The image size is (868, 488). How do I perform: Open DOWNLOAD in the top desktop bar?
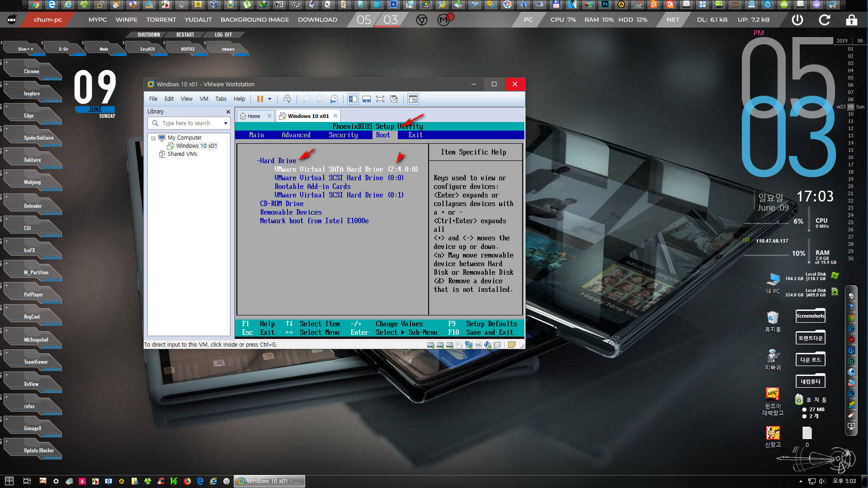click(x=317, y=20)
